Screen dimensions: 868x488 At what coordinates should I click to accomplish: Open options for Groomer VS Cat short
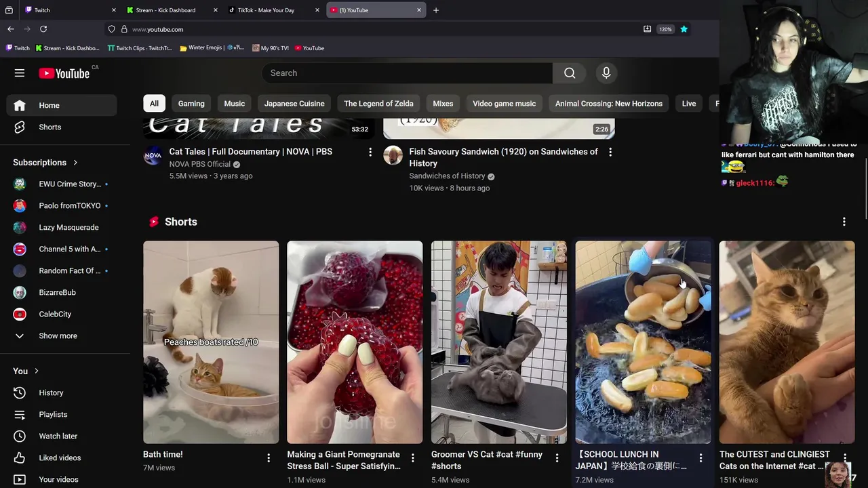pyautogui.click(x=557, y=458)
